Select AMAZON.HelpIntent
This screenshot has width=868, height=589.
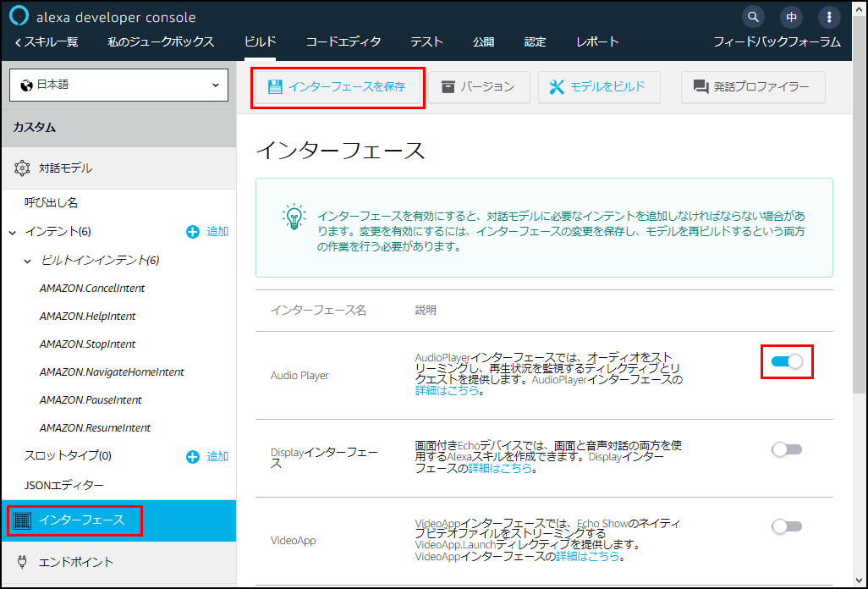point(87,317)
